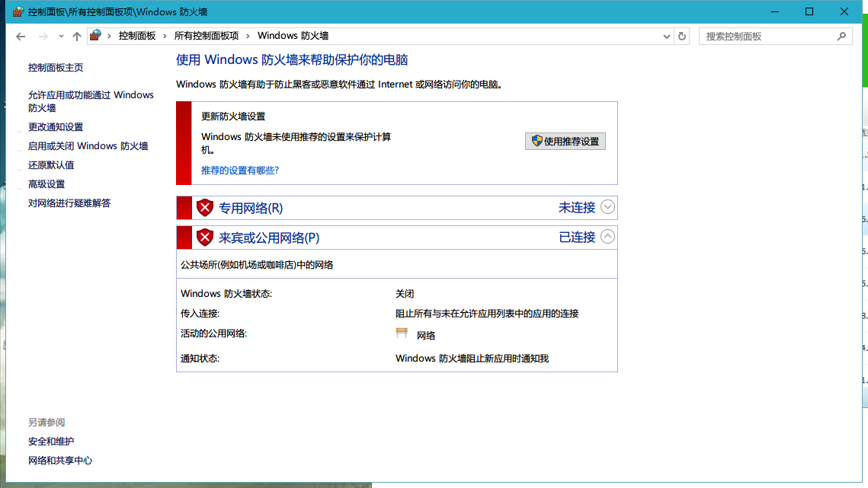
Task: Expand the chevron after 控制面板 breadcrumb
Action: (165, 36)
